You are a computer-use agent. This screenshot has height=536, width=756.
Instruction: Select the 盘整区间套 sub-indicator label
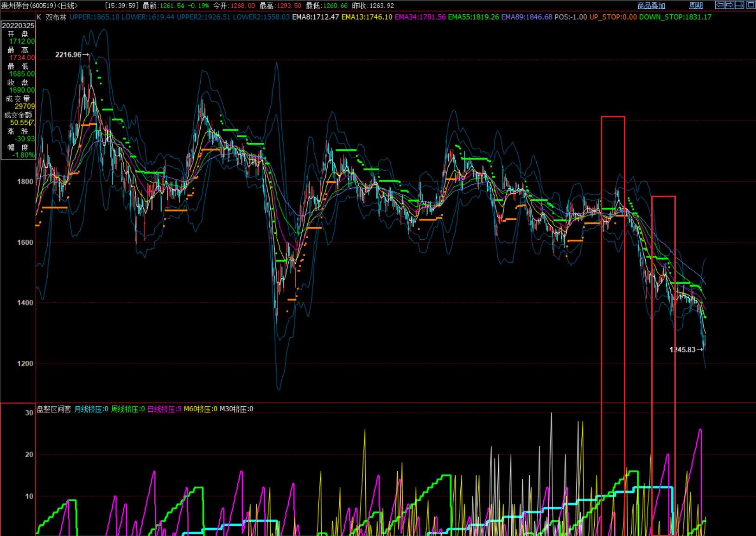click(x=54, y=409)
